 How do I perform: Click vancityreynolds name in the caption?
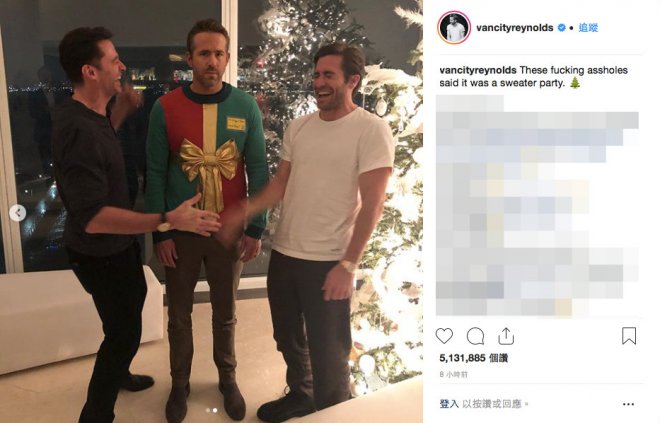coord(478,70)
